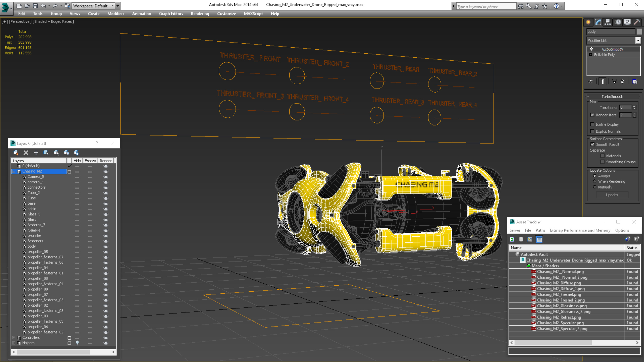Screen dimensions: 644x362
Task: Click the Undo arrow icon
Action: point(43,6)
